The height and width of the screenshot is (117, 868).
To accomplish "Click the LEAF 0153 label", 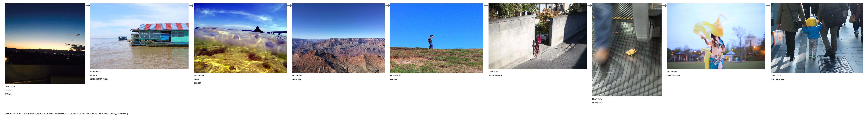I will point(95,72).
